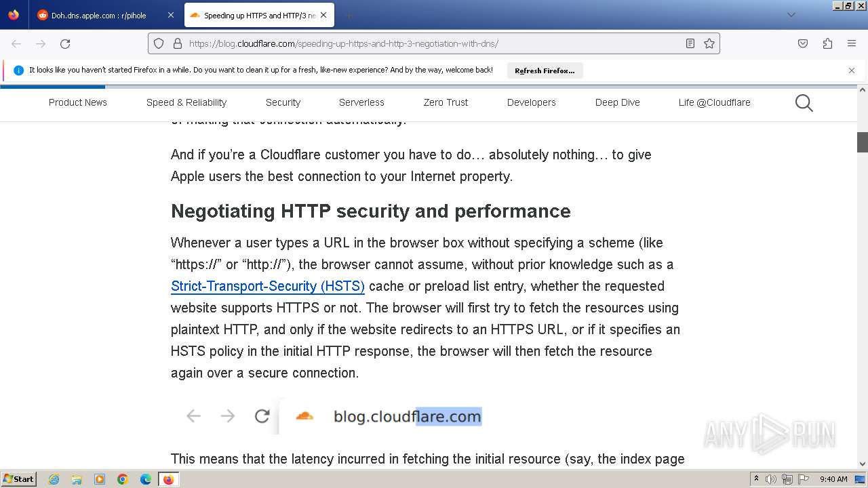Click the notification info icon

(18, 70)
